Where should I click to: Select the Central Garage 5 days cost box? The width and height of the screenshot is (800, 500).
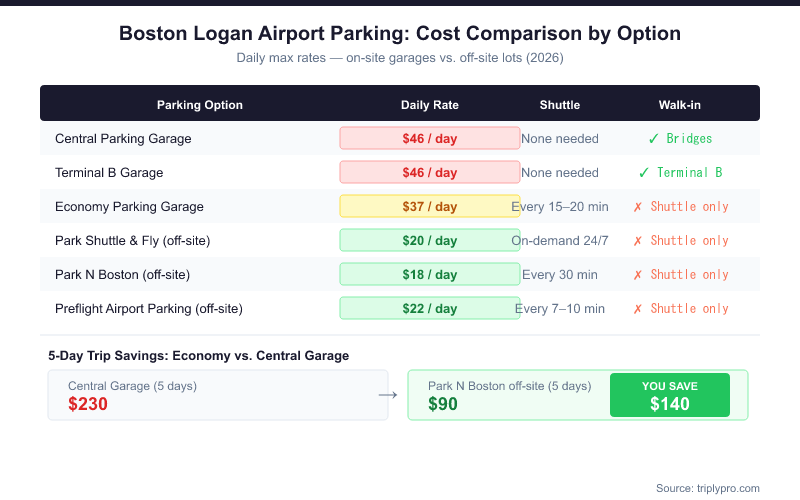[218, 396]
